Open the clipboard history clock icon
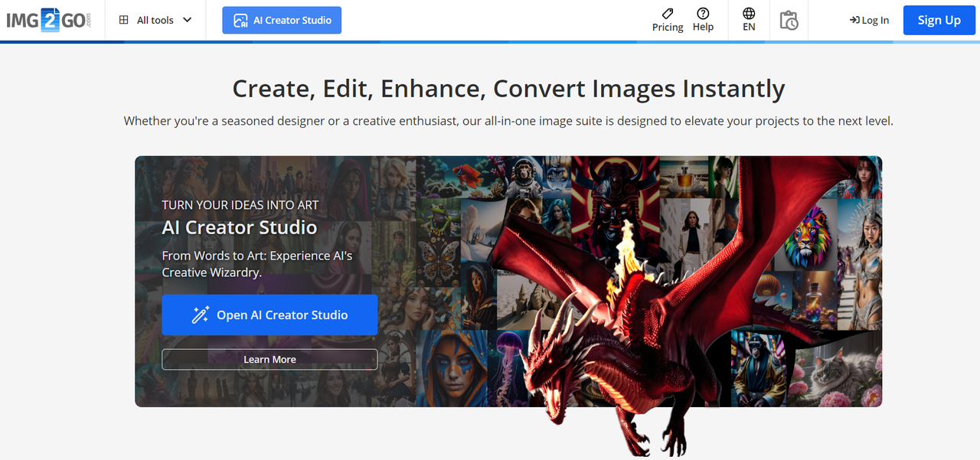980x460 pixels. pyautogui.click(x=789, y=20)
